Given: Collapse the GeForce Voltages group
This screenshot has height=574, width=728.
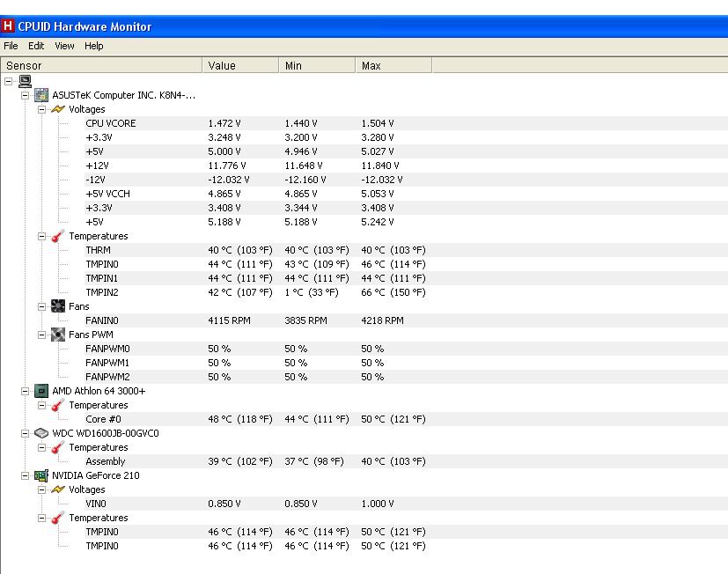Looking at the screenshot, I should click(41, 490).
